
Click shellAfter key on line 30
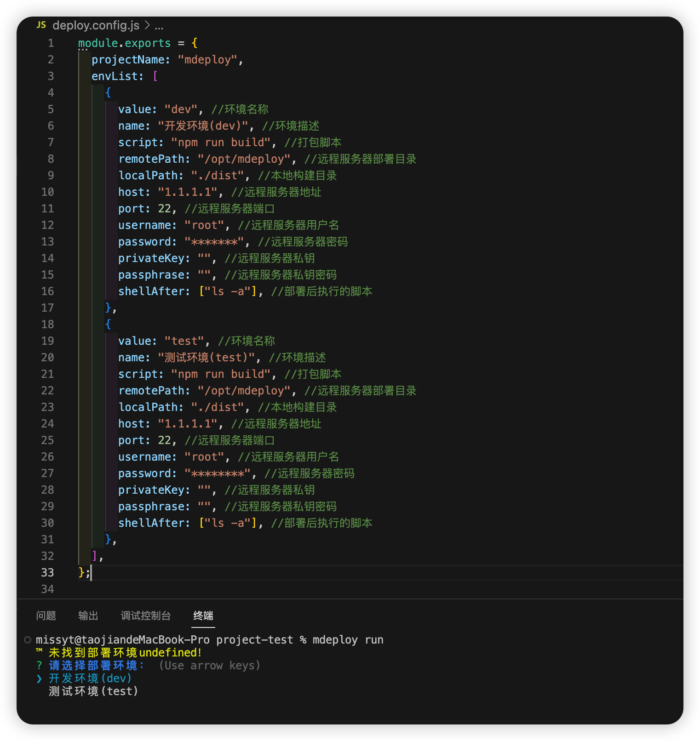pyautogui.click(x=151, y=523)
